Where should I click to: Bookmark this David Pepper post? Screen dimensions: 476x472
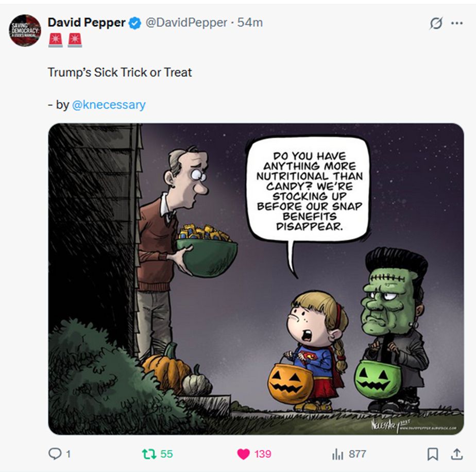pyautogui.click(x=433, y=454)
